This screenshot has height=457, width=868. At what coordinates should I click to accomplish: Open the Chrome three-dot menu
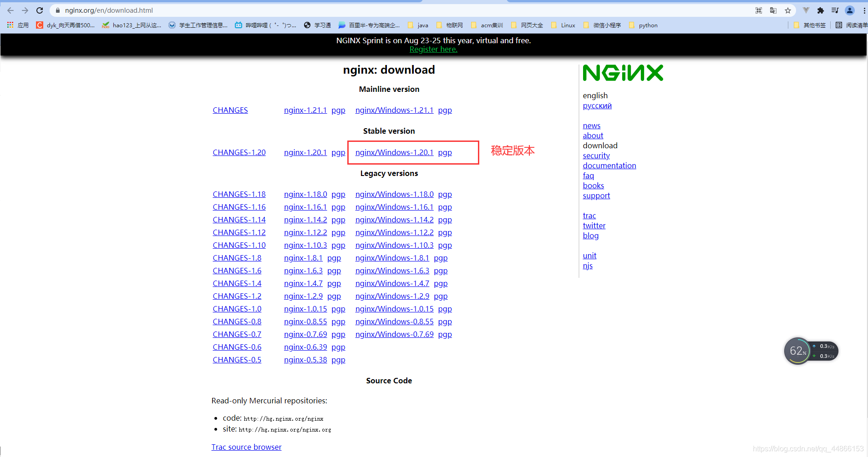[864, 10]
